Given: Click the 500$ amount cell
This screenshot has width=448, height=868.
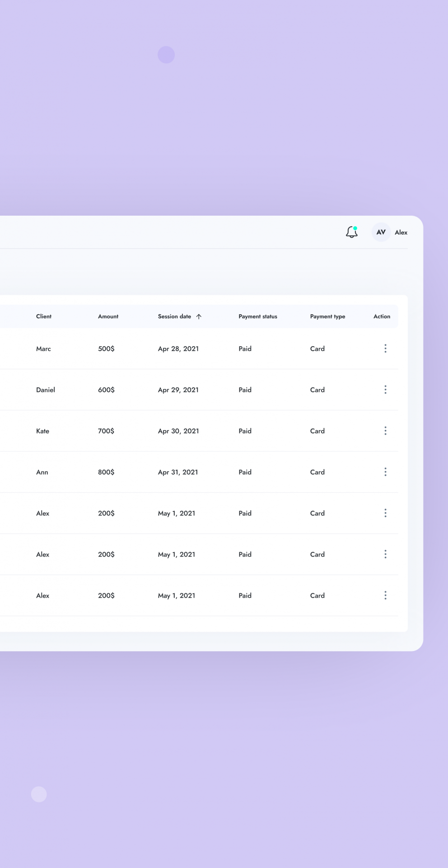Looking at the screenshot, I should coord(106,349).
